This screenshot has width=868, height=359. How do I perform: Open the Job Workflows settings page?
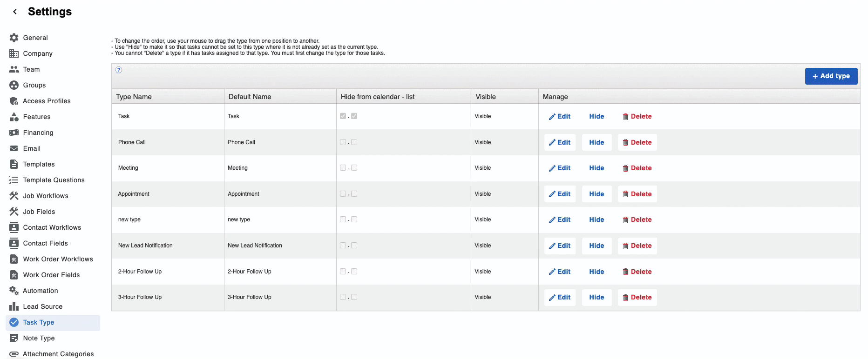tap(46, 196)
